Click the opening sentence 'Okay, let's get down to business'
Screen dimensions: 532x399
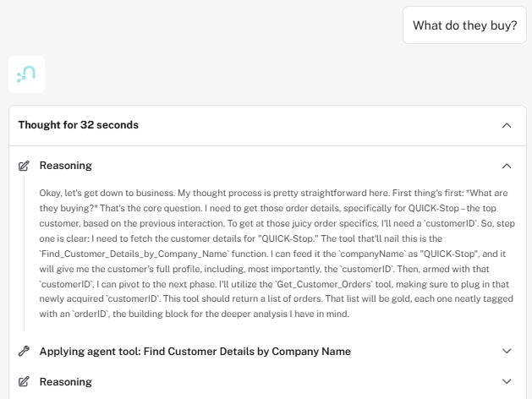tap(110, 192)
